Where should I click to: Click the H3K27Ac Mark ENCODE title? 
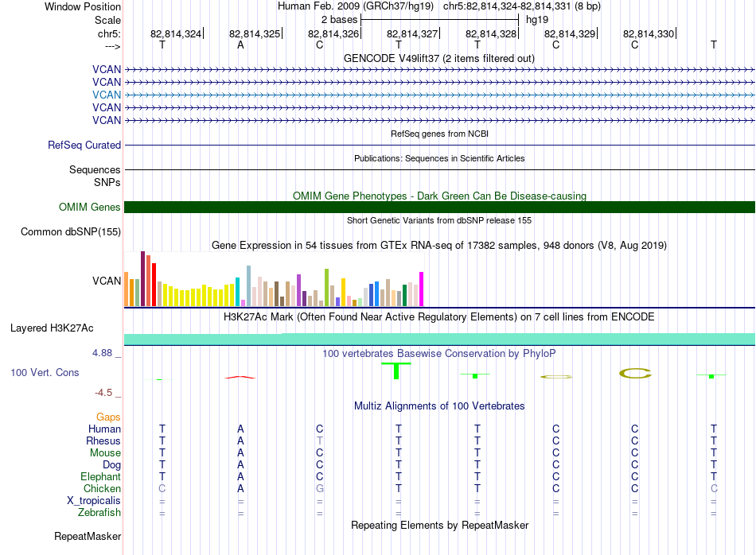click(x=439, y=317)
